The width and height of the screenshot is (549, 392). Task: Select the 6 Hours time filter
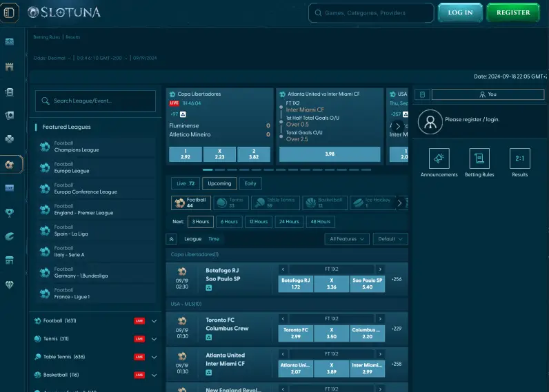[228, 222]
